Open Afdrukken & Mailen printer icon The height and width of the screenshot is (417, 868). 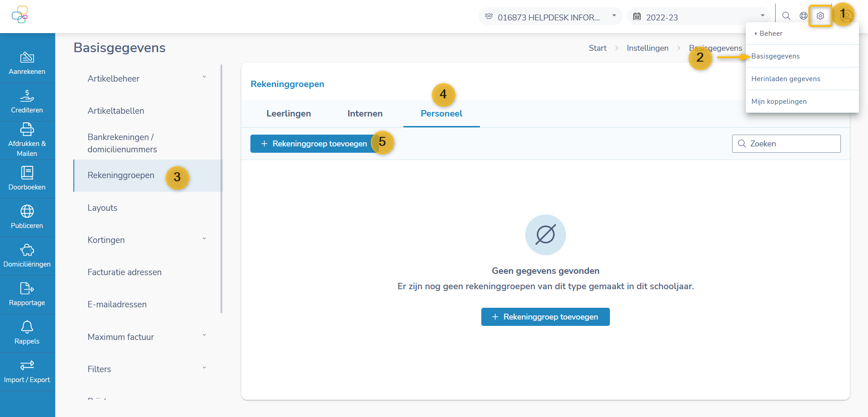click(x=27, y=130)
